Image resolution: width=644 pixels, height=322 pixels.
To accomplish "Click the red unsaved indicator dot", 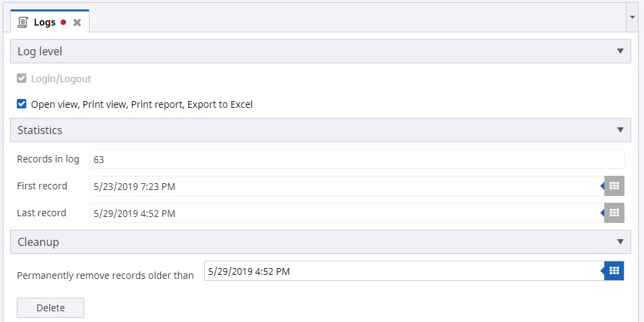I will coord(63,22).
